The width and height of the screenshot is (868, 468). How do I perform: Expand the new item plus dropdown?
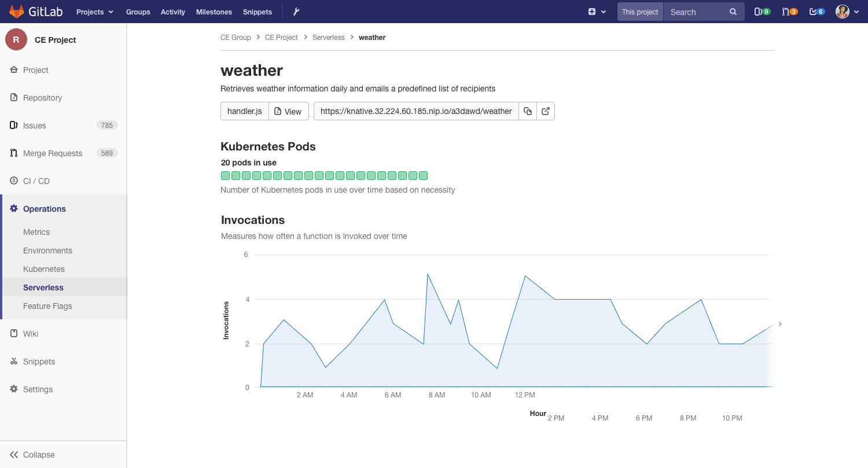click(597, 12)
